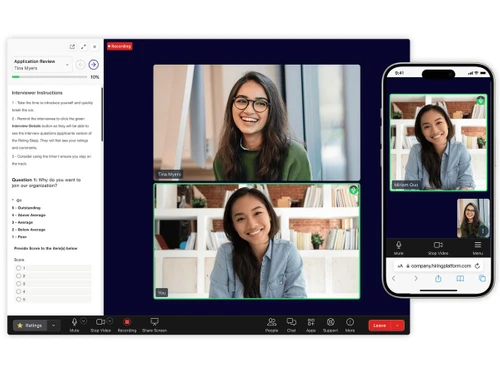This screenshot has width=500, height=375.
Task: Tap Safari forward arrow on phone
Action: (x=416, y=278)
